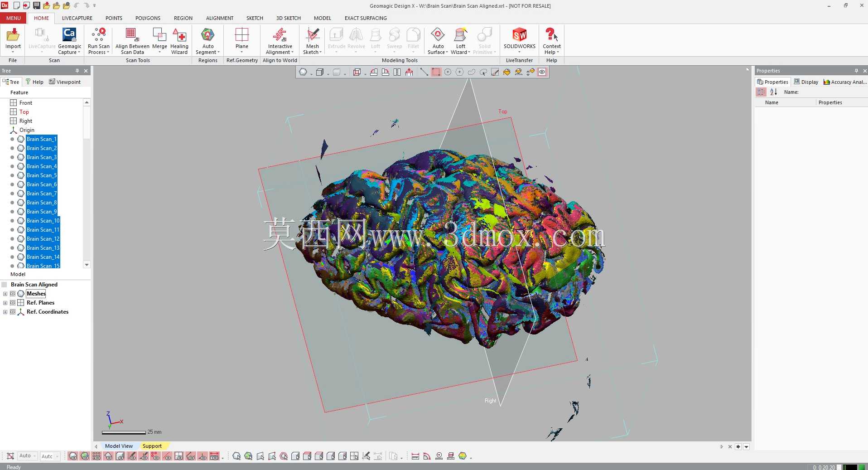Click the Import icon in the ribbon
The image size is (868, 470).
13,39
